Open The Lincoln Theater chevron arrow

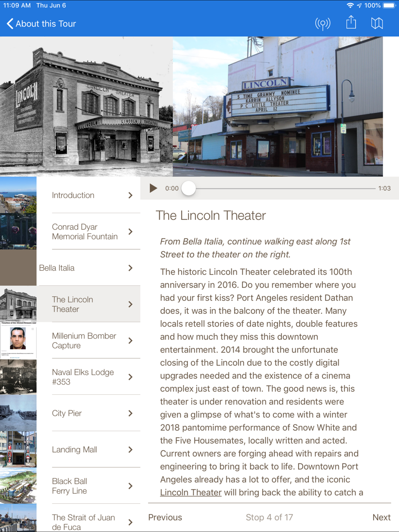tap(130, 304)
